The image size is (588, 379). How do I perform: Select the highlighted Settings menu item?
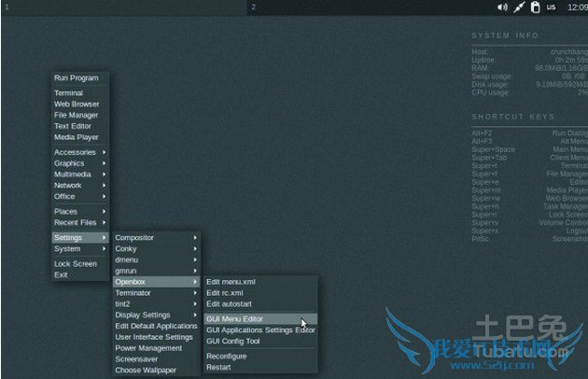pyautogui.click(x=80, y=237)
